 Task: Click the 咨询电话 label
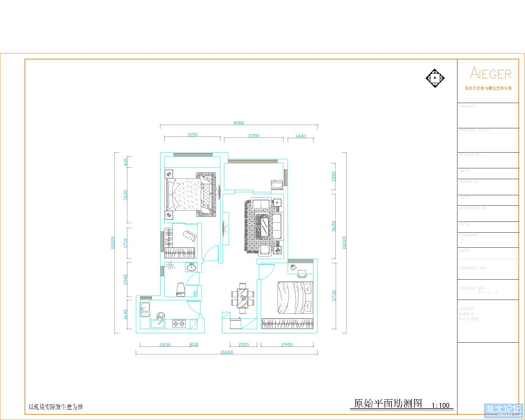[x=467, y=314]
